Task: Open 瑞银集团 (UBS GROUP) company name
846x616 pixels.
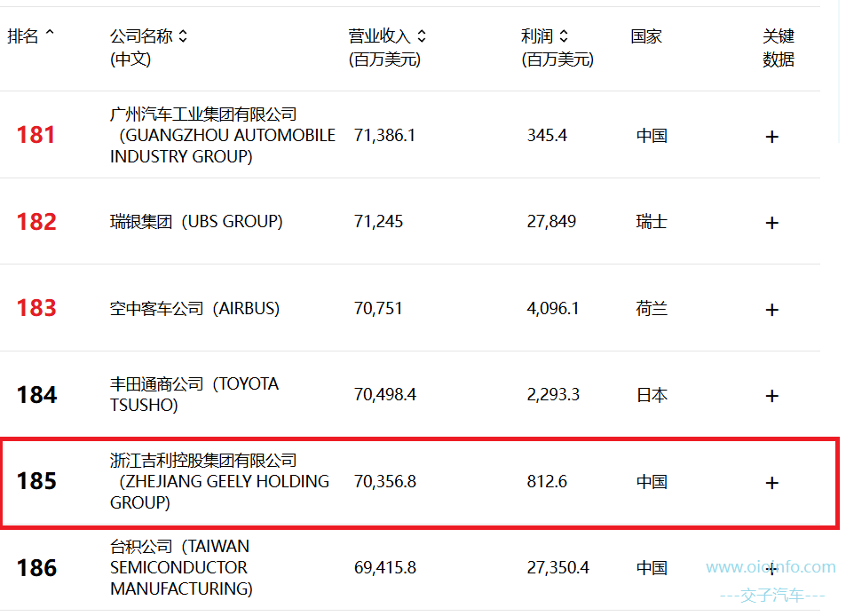Action: click(x=196, y=222)
